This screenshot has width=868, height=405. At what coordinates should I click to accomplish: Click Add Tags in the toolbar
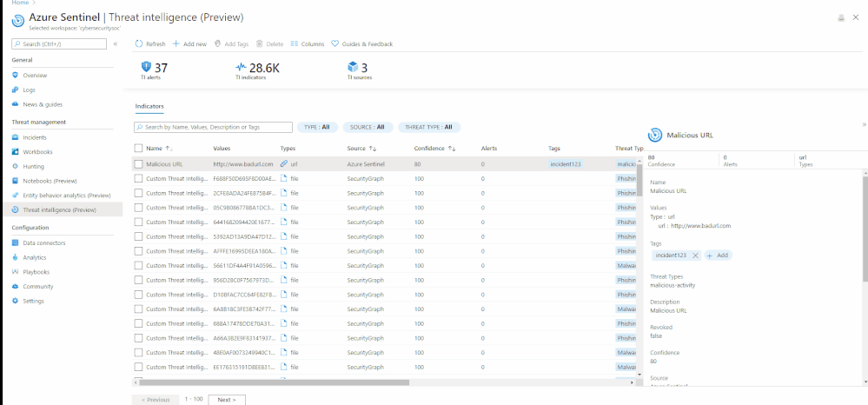coord(231,43)
